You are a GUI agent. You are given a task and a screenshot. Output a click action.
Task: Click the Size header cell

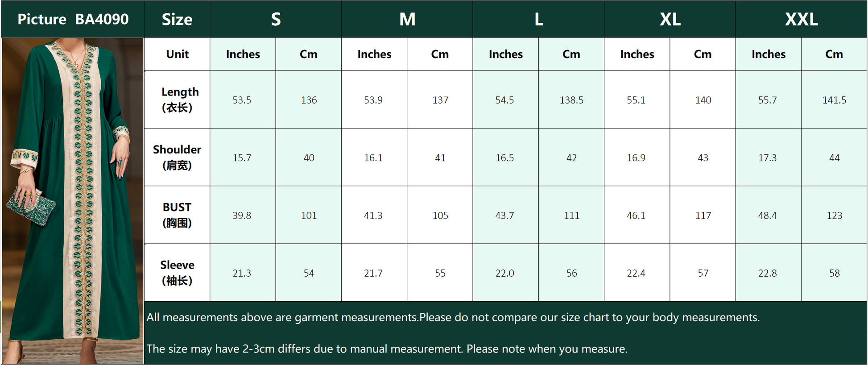177,19
